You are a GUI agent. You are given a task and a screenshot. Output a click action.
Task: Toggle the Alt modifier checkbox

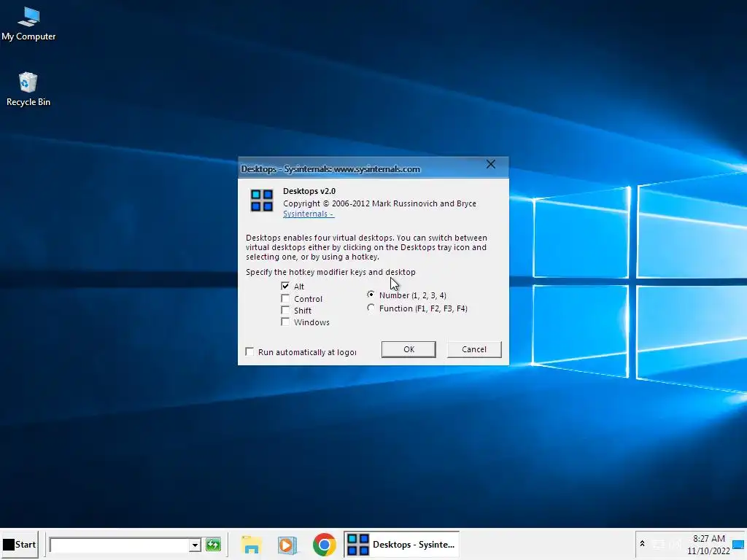click(285, 286)
